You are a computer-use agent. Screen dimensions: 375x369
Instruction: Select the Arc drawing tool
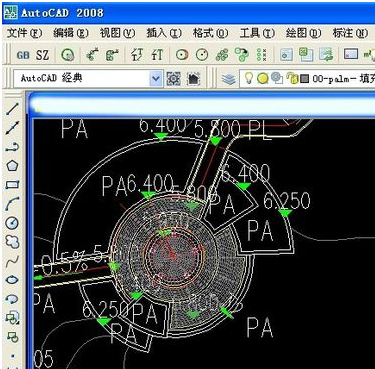point(13,204)
